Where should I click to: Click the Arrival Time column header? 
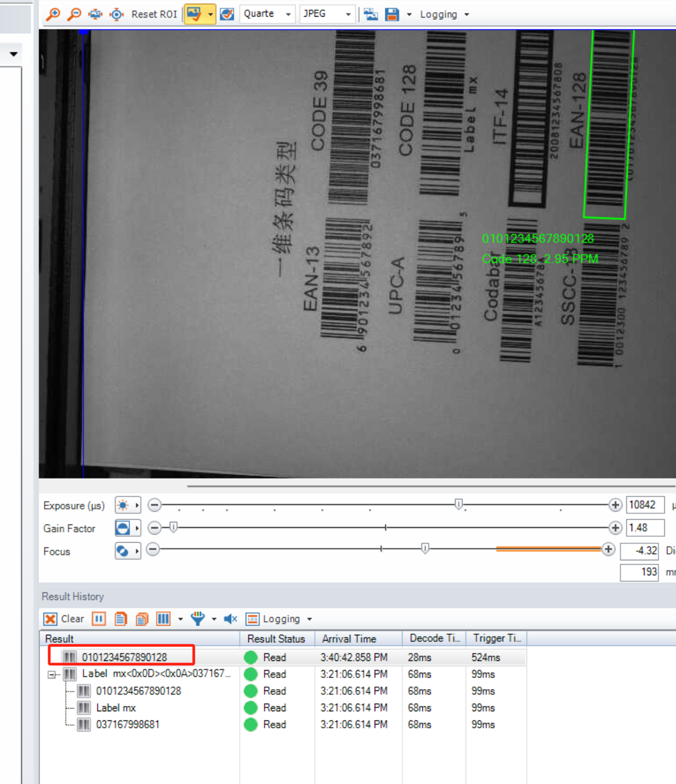358,638
